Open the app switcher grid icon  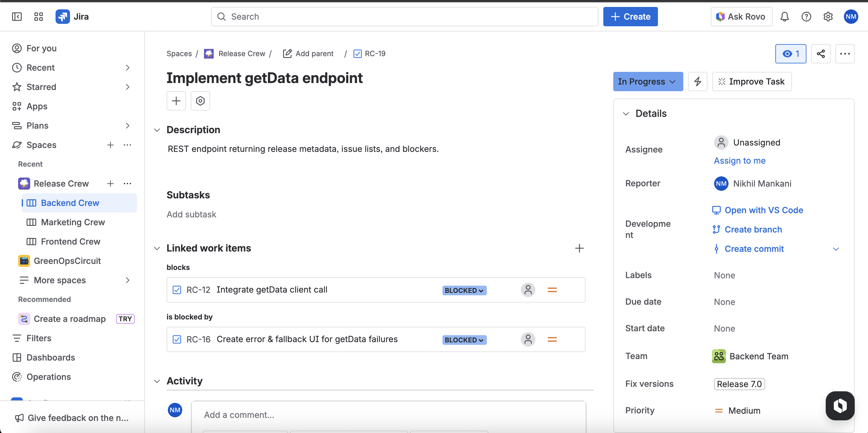(x=38, y=17)
